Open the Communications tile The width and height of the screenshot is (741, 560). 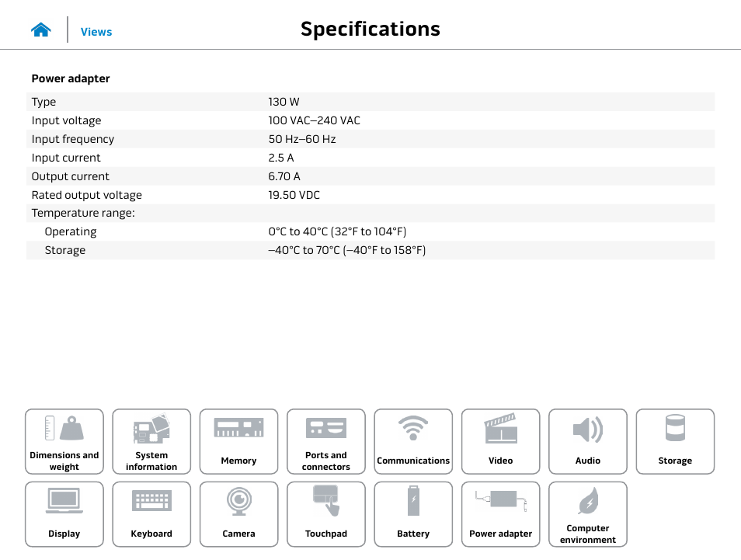click(x=413, y=441)
